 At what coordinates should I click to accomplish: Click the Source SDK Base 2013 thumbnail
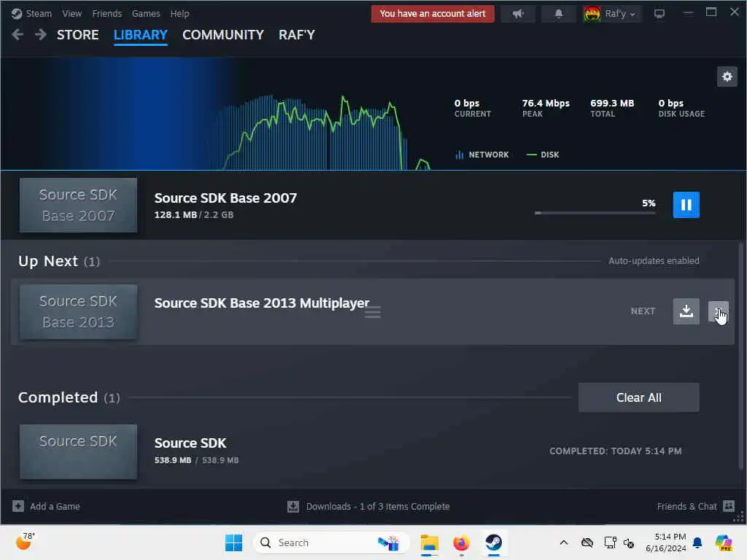78,312
